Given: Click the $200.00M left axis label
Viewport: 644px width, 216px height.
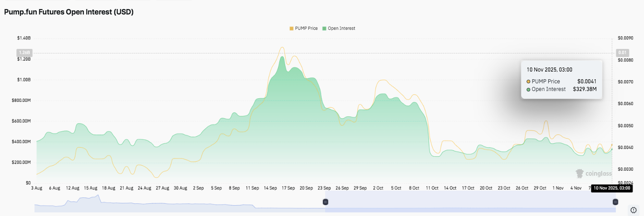Looking at the screenshot, I should (x=21, y=163).
